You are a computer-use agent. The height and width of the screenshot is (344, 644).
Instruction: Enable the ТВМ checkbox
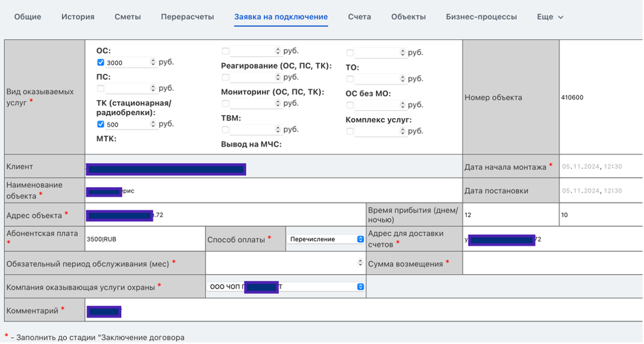225,130
